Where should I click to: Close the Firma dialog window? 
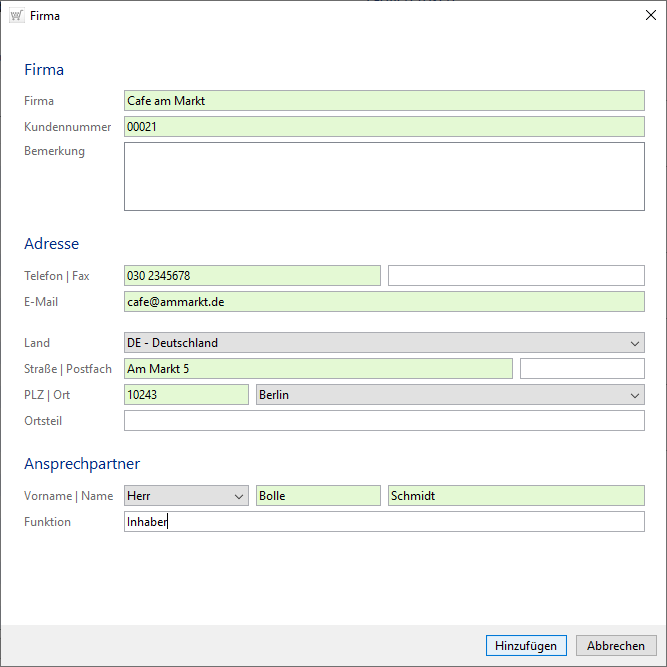click(650, 16)
